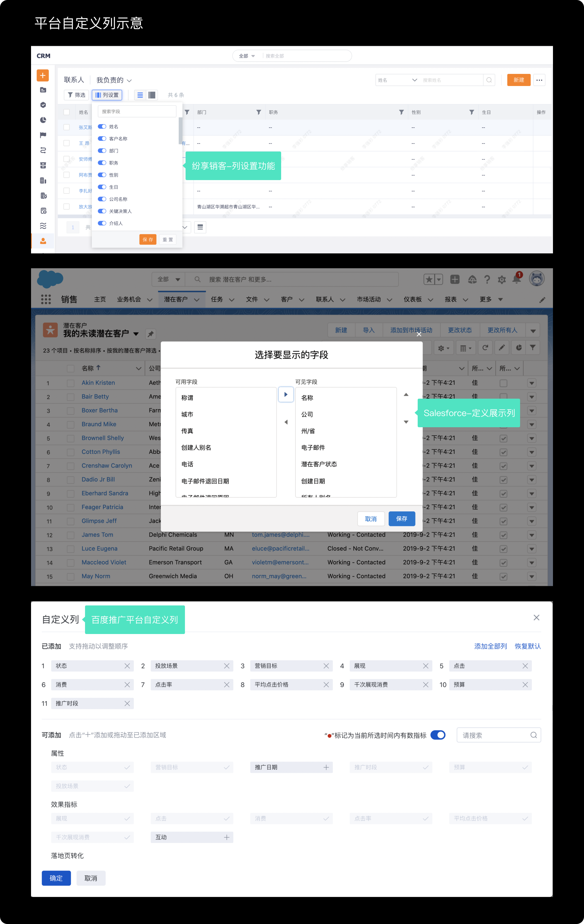Open the 仪表板 tab in Salesforce

pyautogui.click(x=413, y=299)
